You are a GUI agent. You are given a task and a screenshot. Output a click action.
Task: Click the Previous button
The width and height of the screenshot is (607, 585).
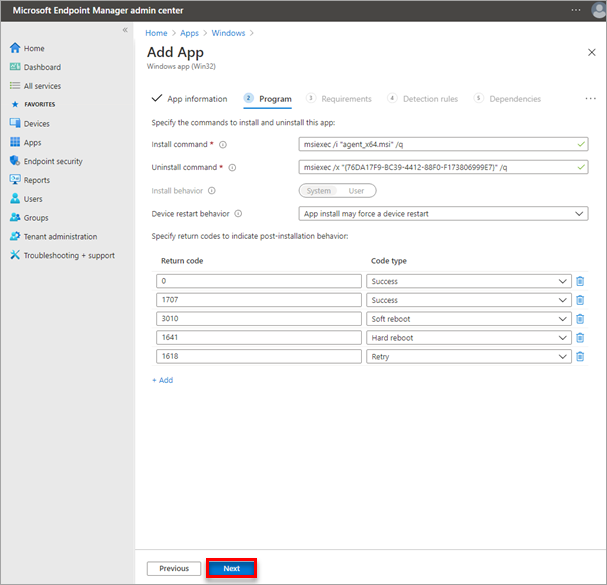coord(174,568)
